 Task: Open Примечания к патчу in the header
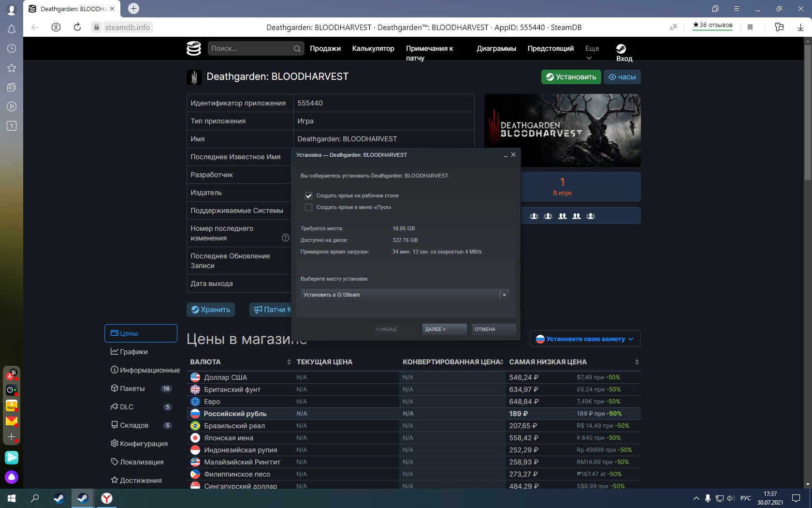click(430, 53)
